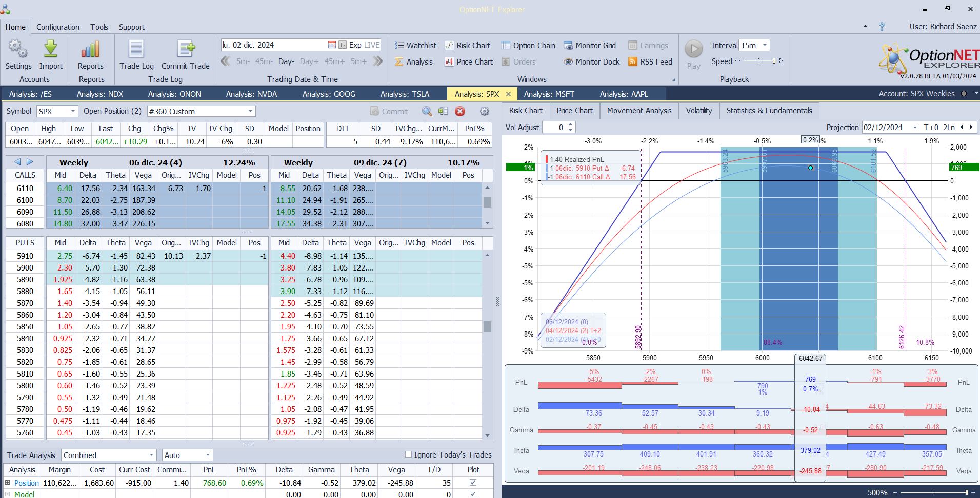Adjust the playback Speed slider
980x498 pixels.
coord(759,61)
